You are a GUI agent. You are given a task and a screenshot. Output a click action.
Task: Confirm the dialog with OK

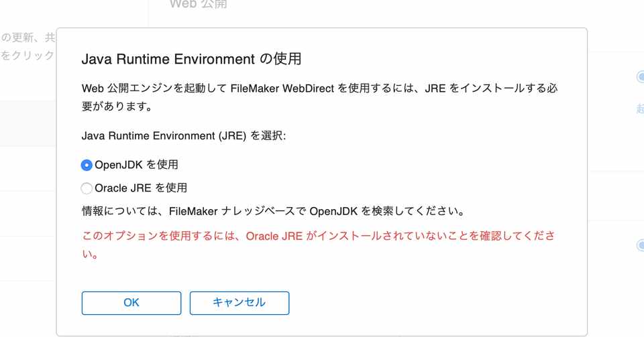[131, 303]
